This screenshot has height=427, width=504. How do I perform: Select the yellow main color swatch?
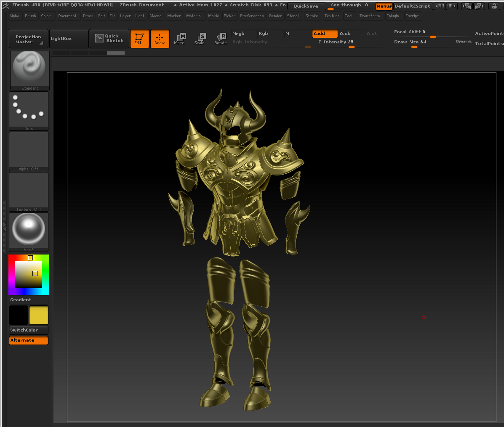click(x=39, y=315)
